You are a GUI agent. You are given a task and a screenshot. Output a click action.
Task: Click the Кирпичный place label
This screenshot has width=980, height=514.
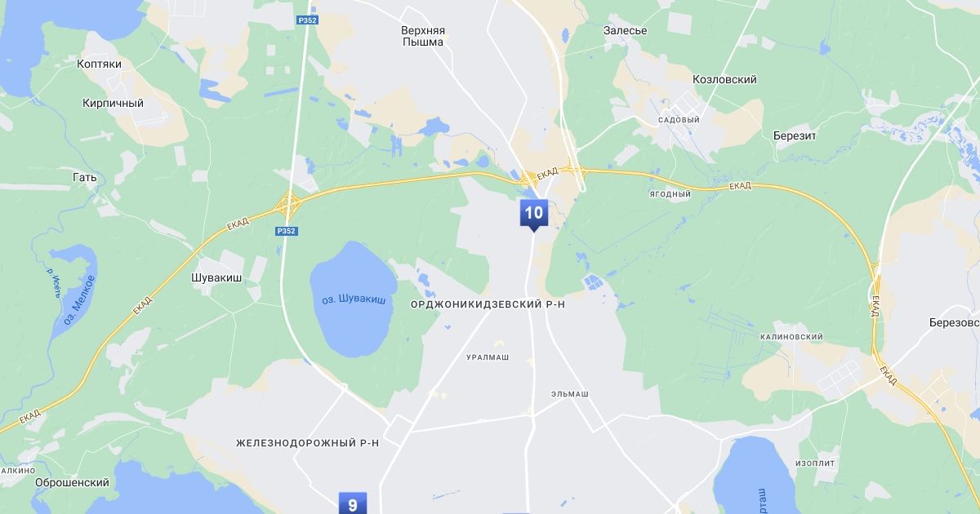click(113, 103)
